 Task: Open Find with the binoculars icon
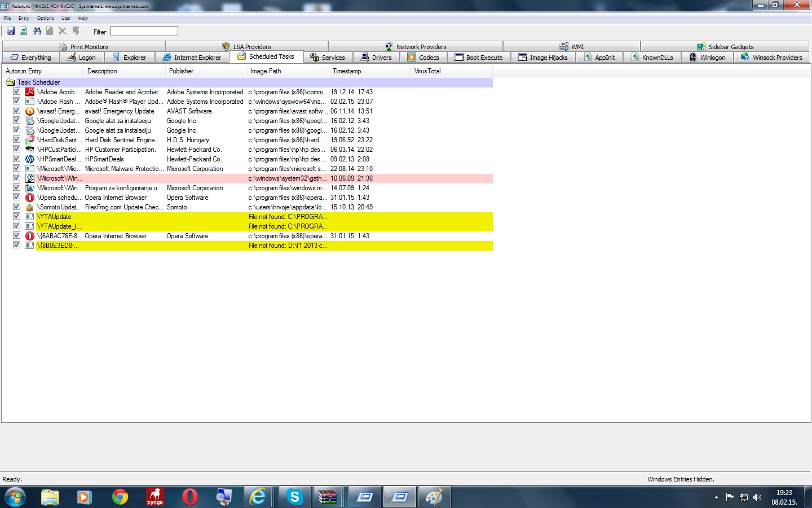coord(37,31)
